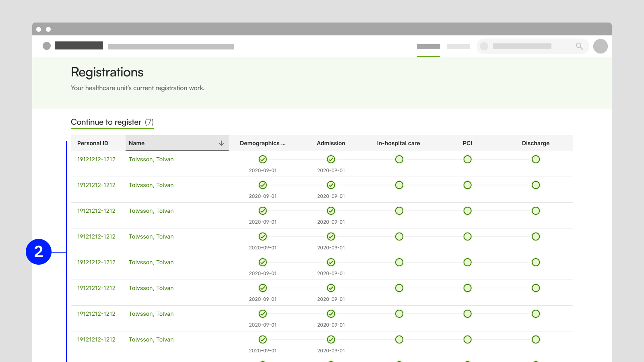Open Personal ID 19121212-1212 link in sixth row

tap(96, 288)
